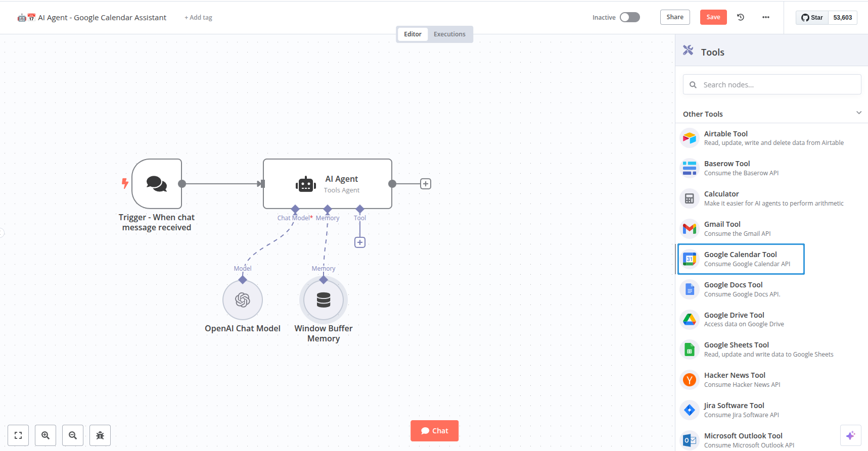
Task: Select the AI Agent robot node
Action: [328, 184]
